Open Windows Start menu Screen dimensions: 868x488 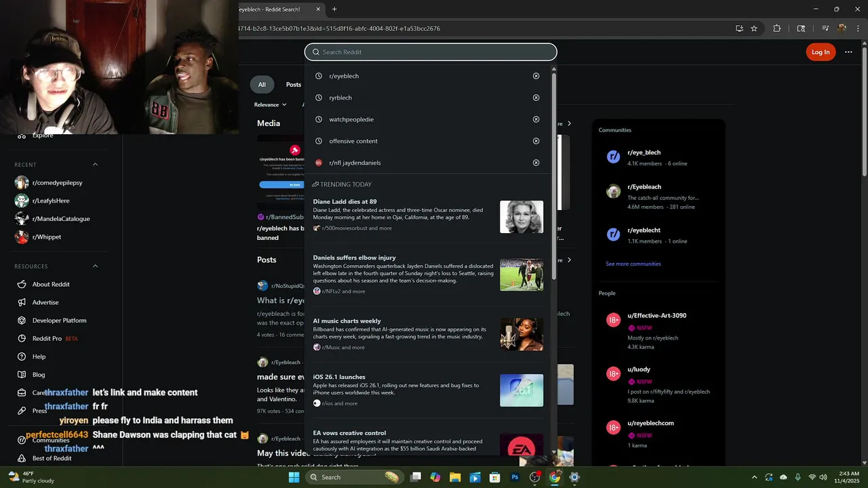tap(294, 477)
